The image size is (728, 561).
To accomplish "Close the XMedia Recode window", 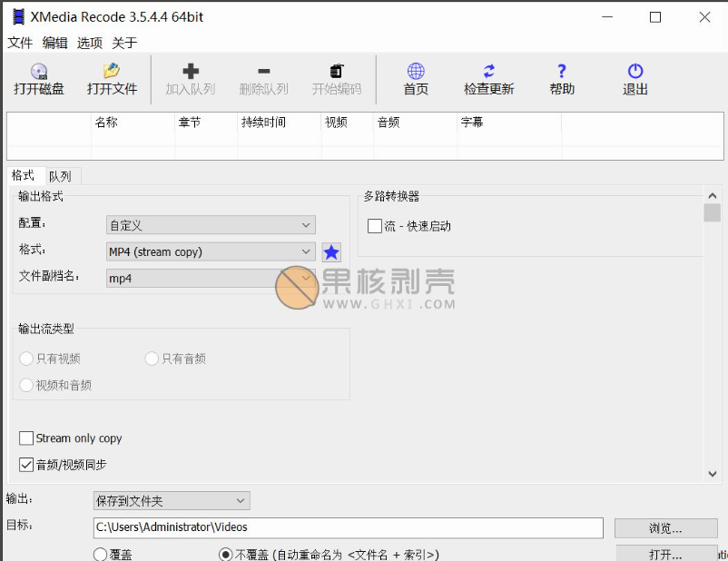I will coord(704,17).
